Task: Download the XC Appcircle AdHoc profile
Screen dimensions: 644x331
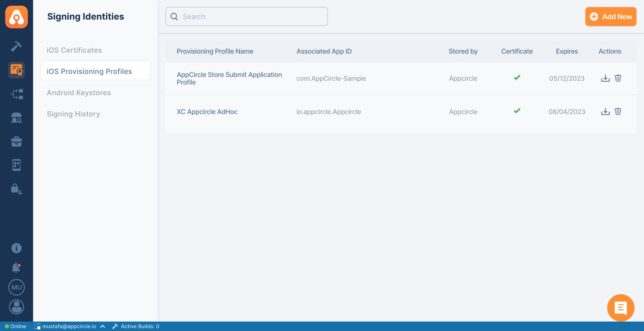Action: coord(605,111)
